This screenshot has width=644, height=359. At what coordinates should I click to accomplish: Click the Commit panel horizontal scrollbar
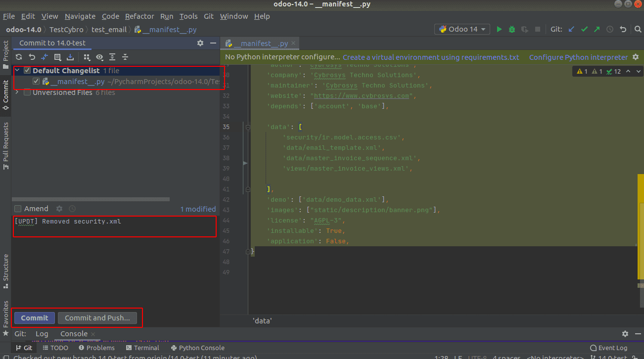click(91, 199)
